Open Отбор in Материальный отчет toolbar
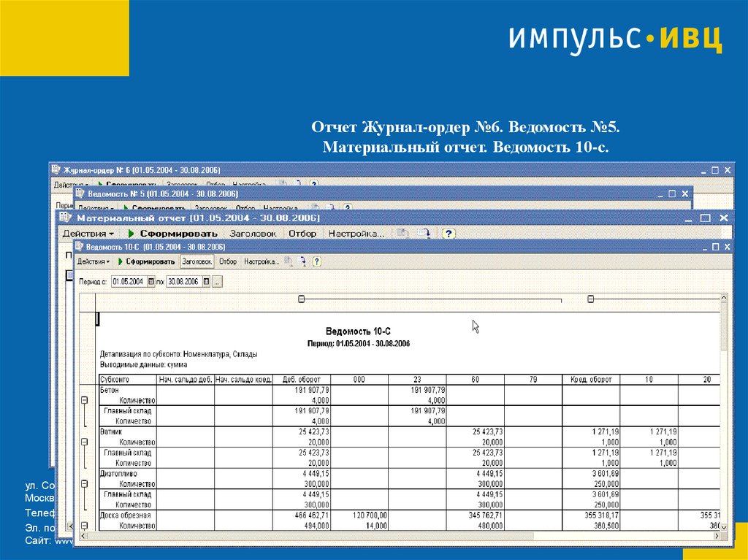The image size is (748, 560). [302, 233]
